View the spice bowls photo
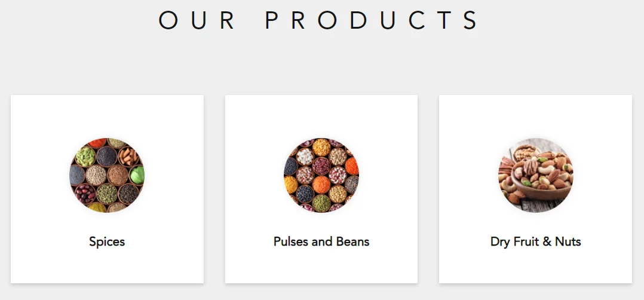Viewport: 644px width, 300px height. (x=107, y=175)
